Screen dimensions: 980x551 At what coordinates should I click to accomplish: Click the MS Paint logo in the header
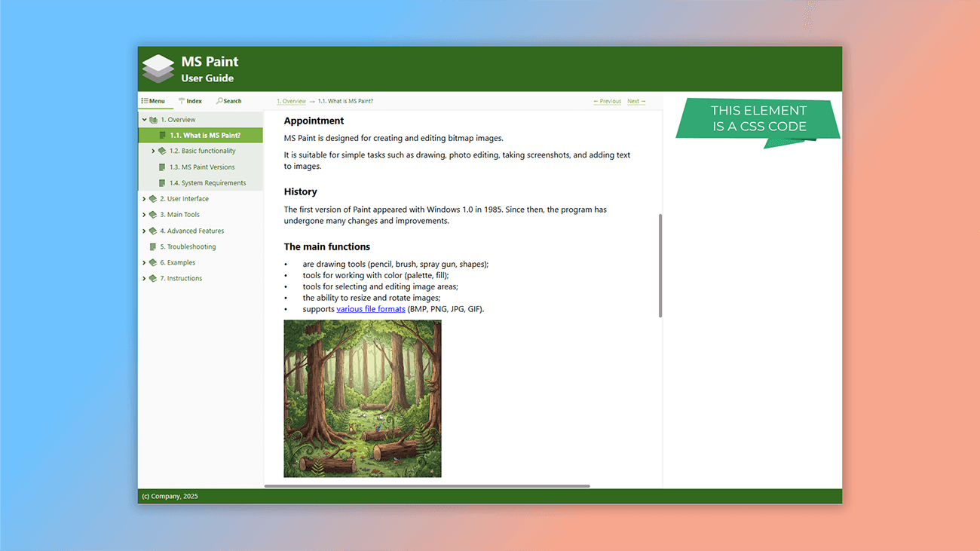[x=158, y=68]
